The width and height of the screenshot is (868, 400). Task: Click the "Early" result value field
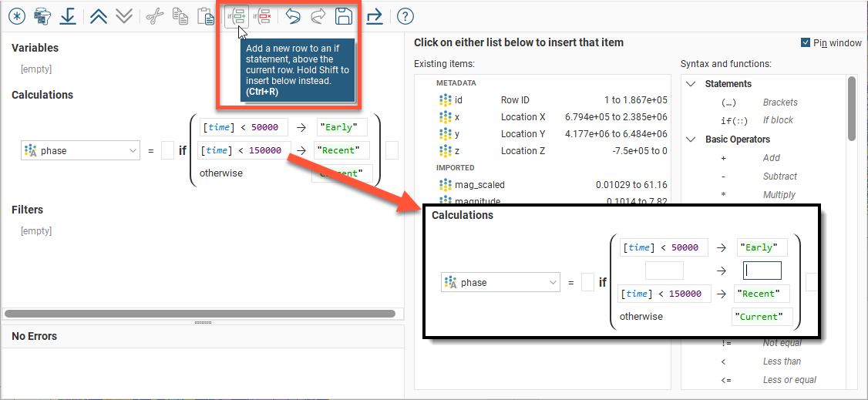[341, 127]
